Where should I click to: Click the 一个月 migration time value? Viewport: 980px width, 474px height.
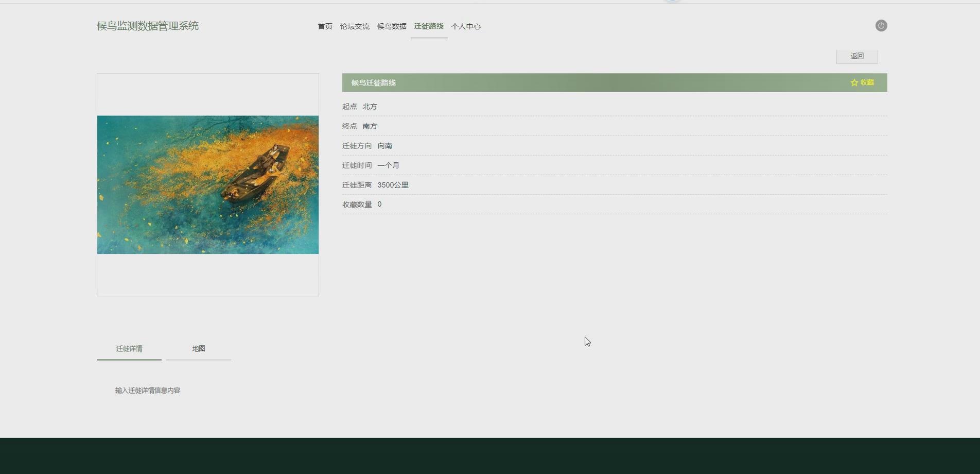[x=388, y=165]
